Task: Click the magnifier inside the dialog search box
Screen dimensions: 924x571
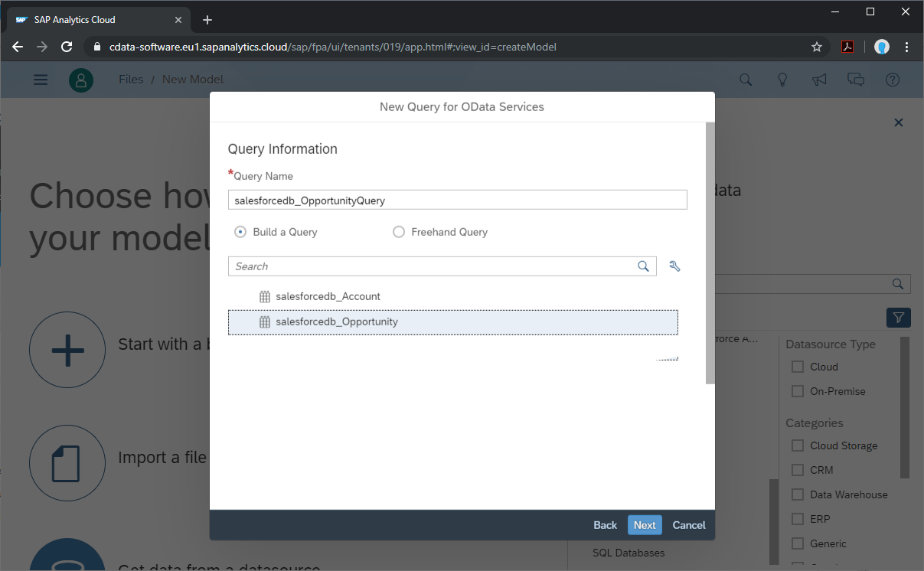Action: tap(643, 266)
